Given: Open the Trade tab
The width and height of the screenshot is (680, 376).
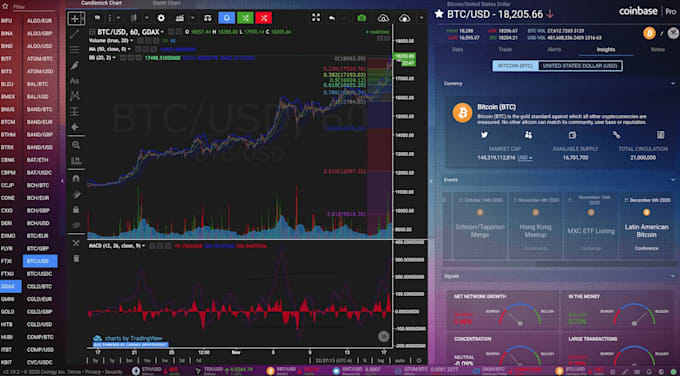Looking at the screenshot, I should (x=505, y=49).
